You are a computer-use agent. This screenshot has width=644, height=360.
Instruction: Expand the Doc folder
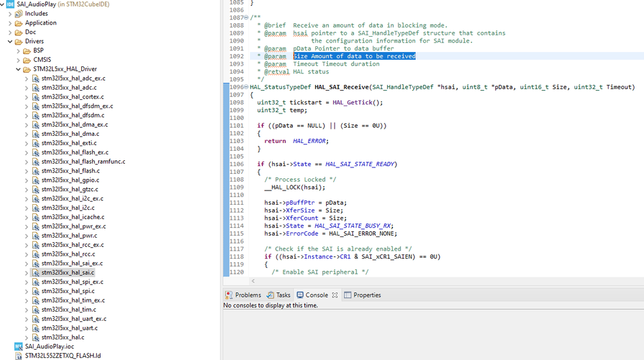click(10, 32)
